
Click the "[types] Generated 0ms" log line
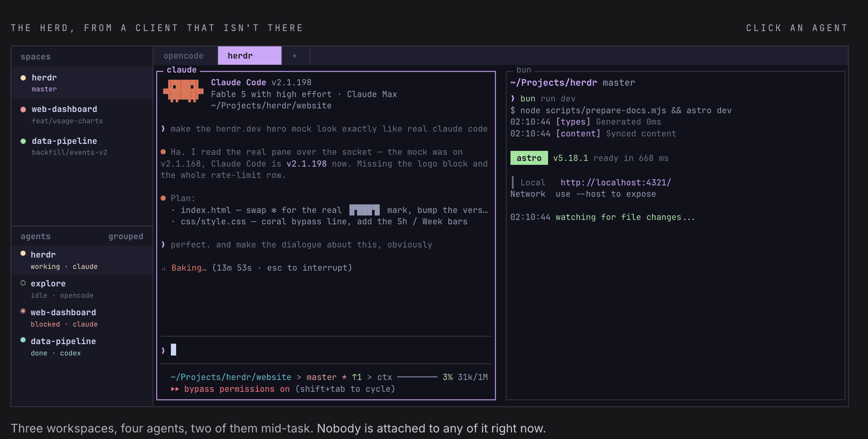coord(586,122)
